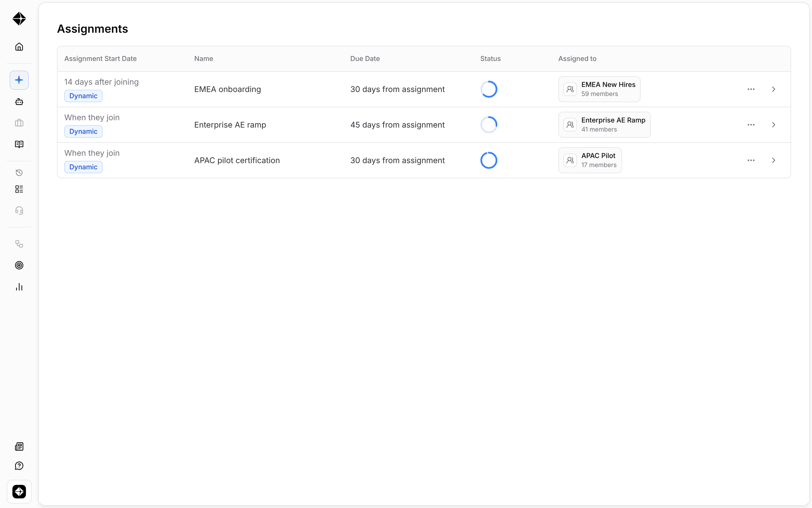Open the briefcase icon in sidebar
Screen dimensions: 812x508
click(x=19, y=123)
